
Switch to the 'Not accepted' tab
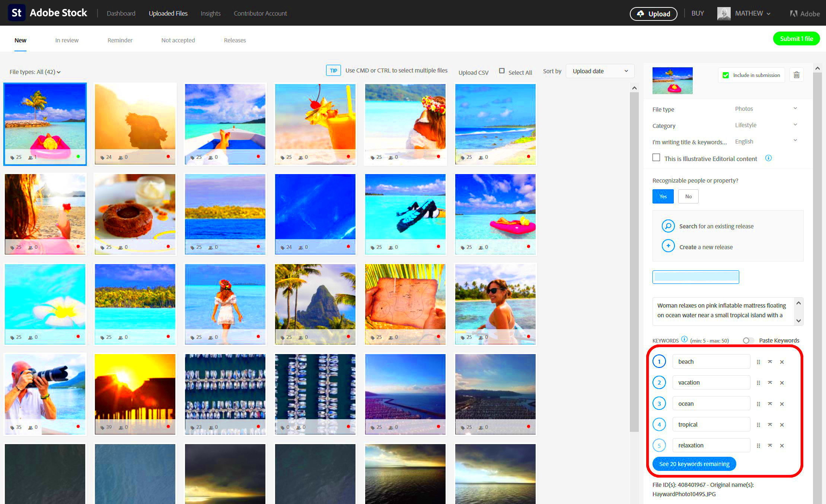click(x=178, y=40)
